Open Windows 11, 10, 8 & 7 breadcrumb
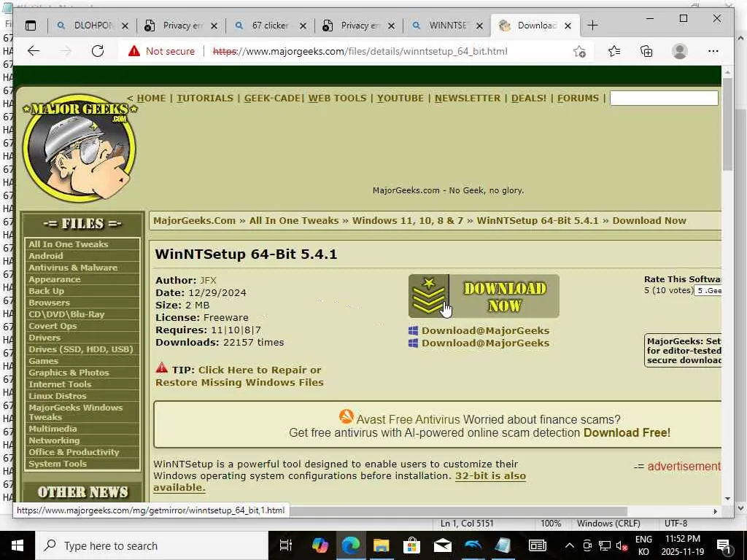Viewport: 747px width, 560px height. 408,220
